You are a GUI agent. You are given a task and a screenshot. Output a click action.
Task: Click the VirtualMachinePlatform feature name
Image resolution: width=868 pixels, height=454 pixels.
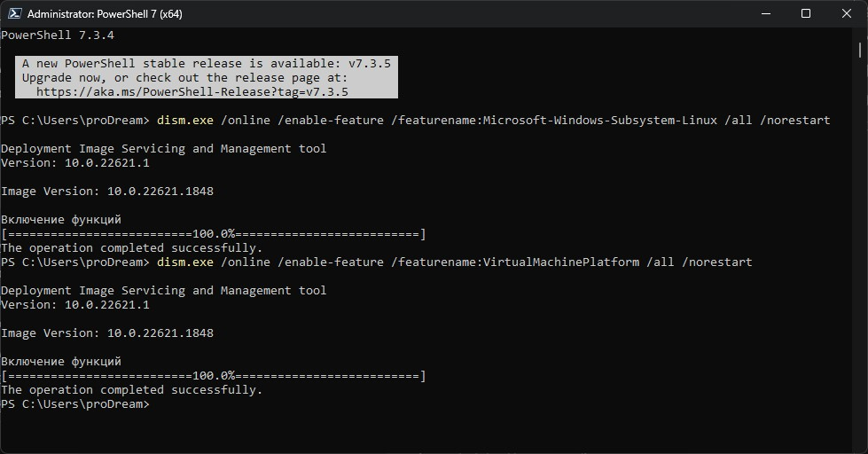click(560, 262)
